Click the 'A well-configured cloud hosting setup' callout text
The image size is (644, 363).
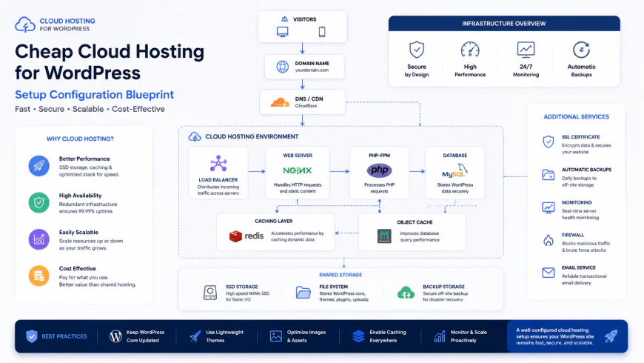[x=555, y=336]
